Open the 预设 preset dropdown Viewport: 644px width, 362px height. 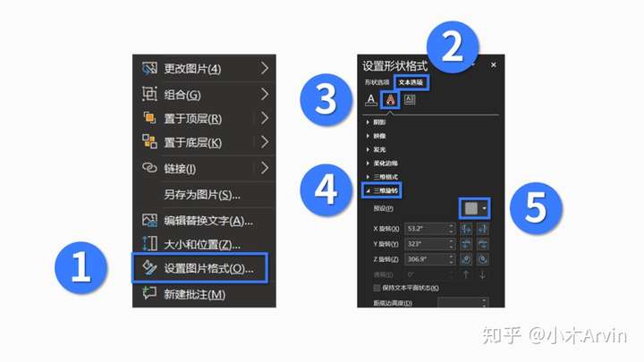tap(474, 208)
